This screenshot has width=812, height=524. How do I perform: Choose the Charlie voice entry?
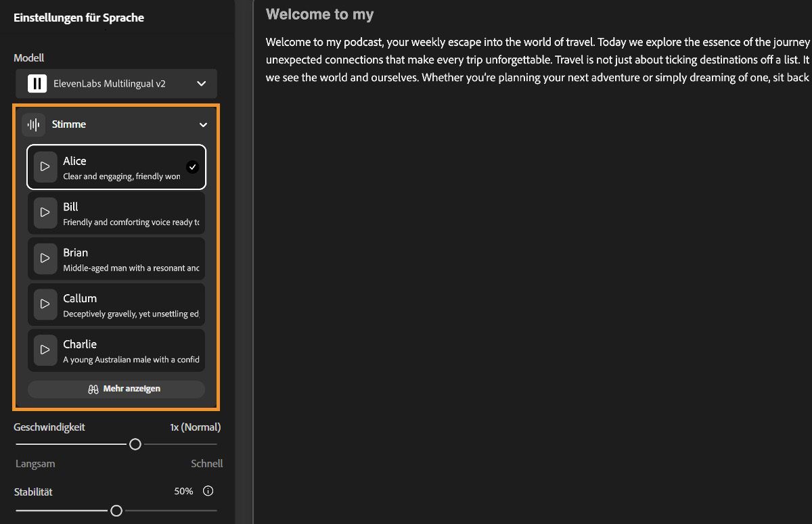(x=129, y=350)
